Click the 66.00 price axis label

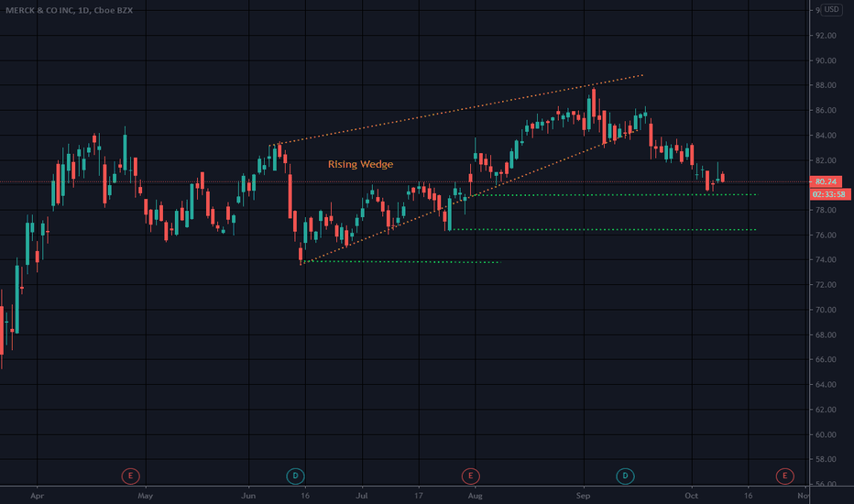(825, 359)
